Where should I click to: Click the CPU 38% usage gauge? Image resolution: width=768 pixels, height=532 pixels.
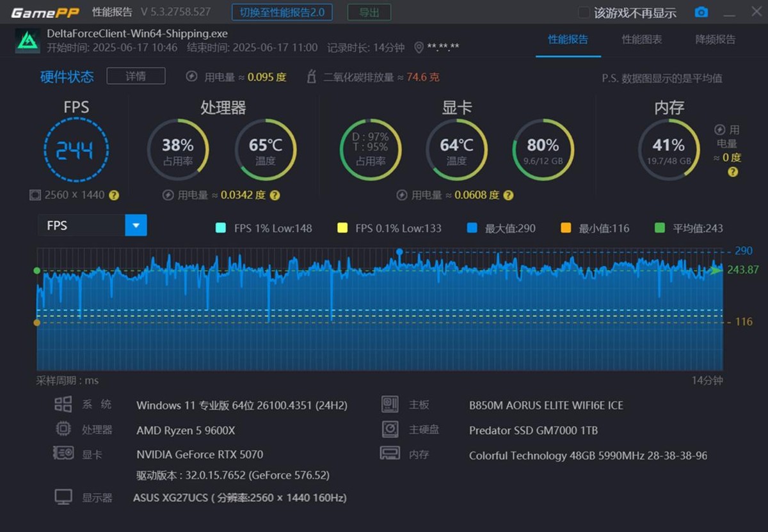point(178,150)
